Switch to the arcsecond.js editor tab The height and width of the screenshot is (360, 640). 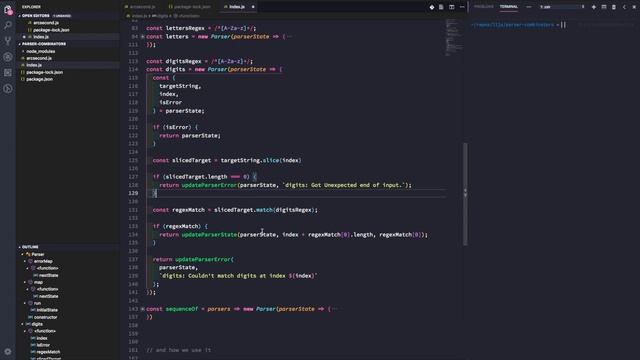tap(140, 7)
